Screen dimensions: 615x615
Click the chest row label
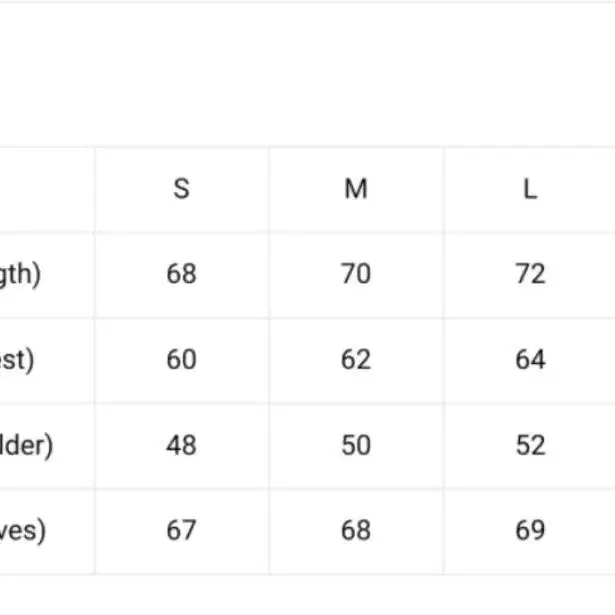[17, 360]
